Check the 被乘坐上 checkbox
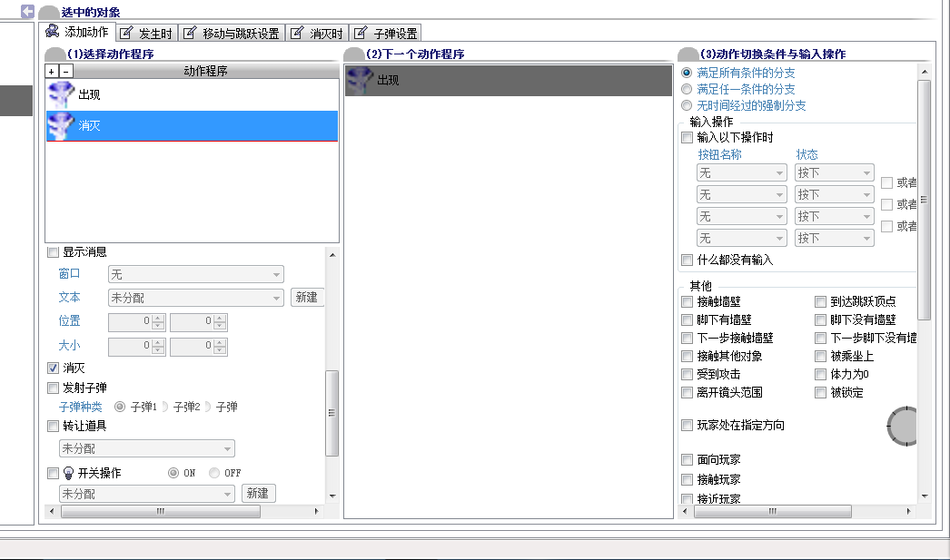 pyautogui.click(x=820, y=356)
